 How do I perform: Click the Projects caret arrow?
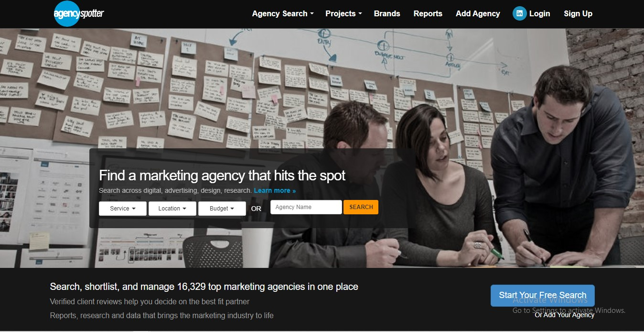coord(360,14)
